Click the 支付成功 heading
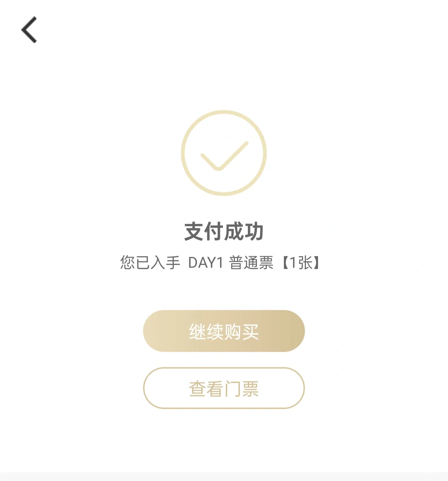This screenshot has width=448, height=481. [224, 232]
